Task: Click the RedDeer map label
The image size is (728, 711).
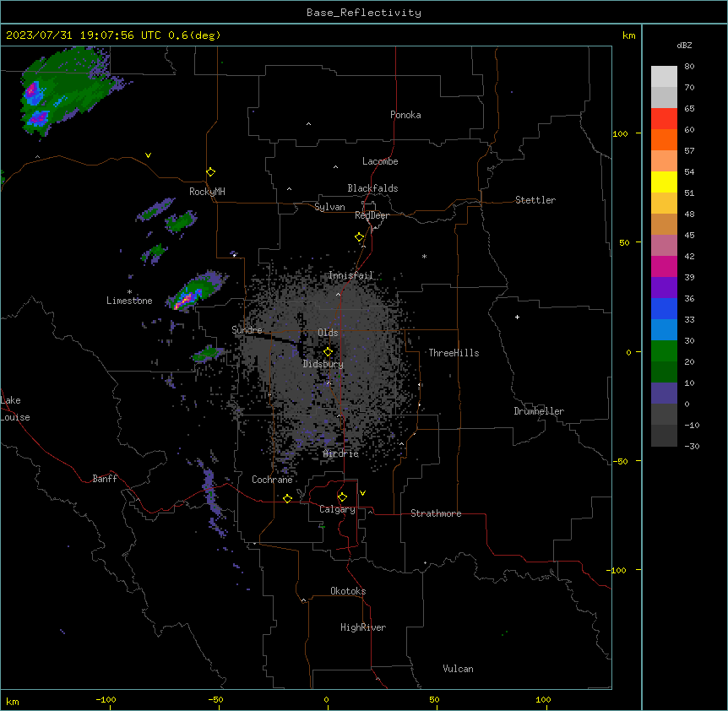Action: pos(372,215)
